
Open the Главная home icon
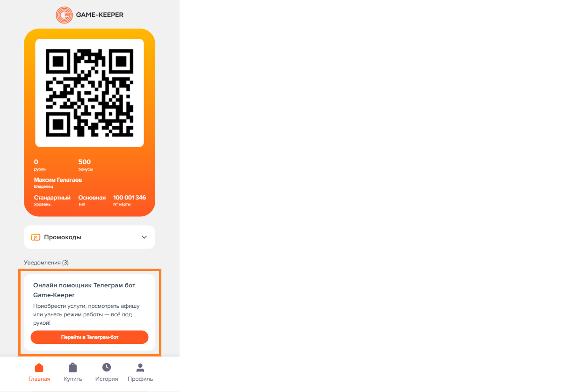(x=39, y=368)
